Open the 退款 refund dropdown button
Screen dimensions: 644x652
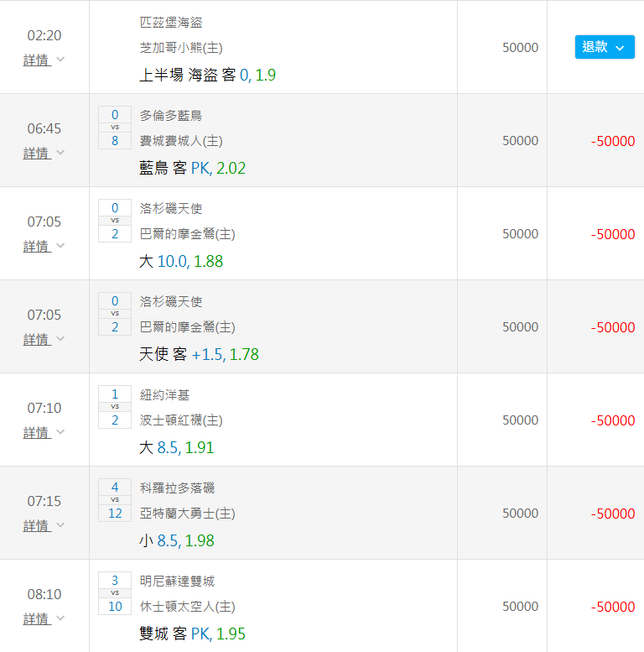(x=604, y=47)
